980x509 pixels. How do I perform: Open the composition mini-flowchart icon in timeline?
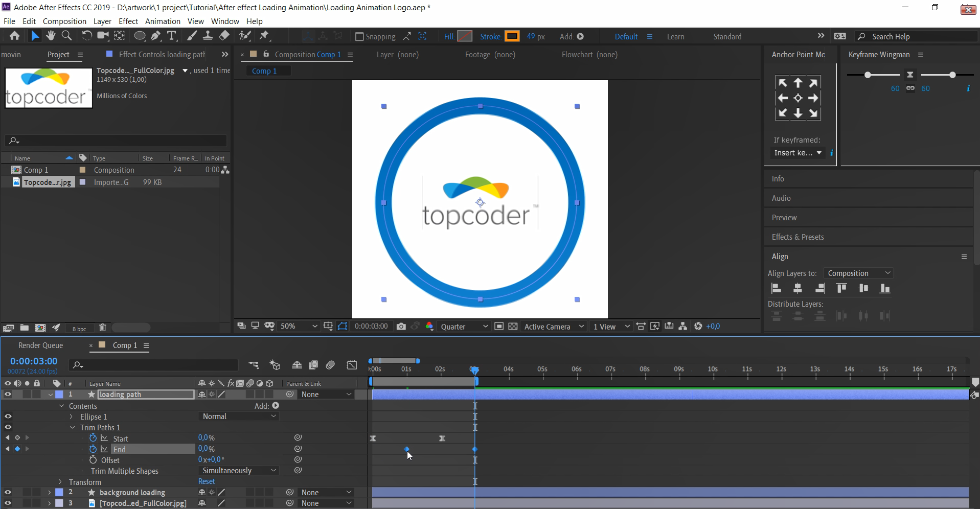pos(254,365)
